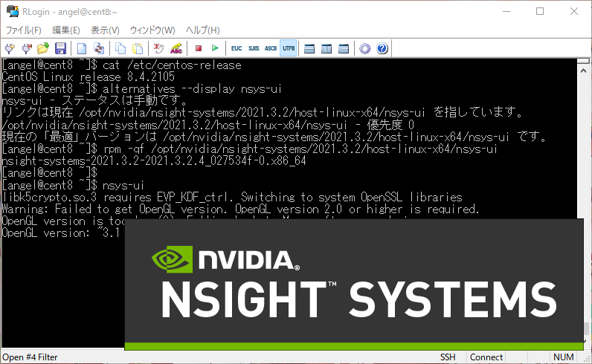Viewport: 592px width, 364px height.
Task: Click the 'CentOS Linux release 8.4.2105' line
Action: pos(88,77)
